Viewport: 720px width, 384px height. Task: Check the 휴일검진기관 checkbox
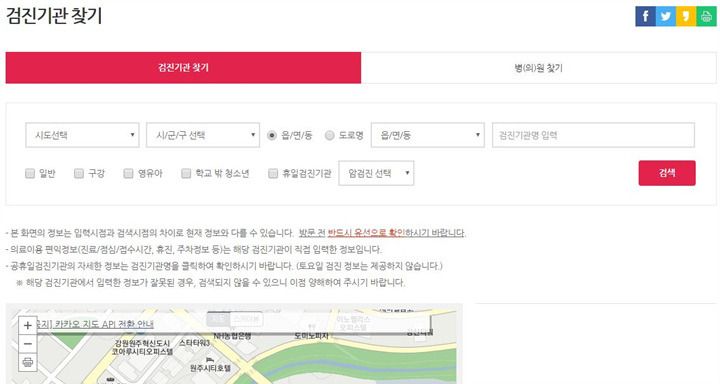[273, 173]
